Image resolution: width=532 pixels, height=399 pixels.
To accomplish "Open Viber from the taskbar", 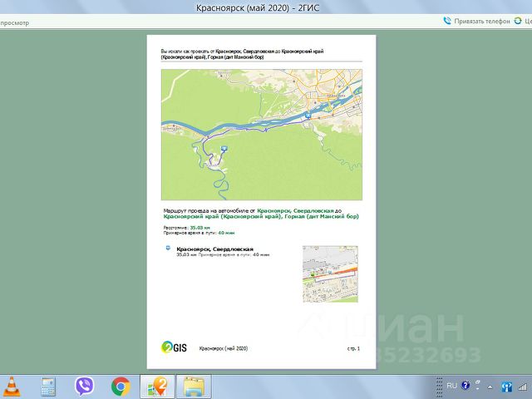I will (84, 386).
